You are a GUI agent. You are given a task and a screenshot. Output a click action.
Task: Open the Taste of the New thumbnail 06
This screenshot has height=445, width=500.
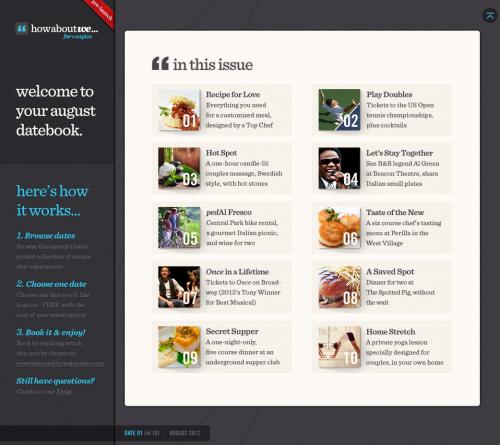pyautogui.click(x=339, y=228)
